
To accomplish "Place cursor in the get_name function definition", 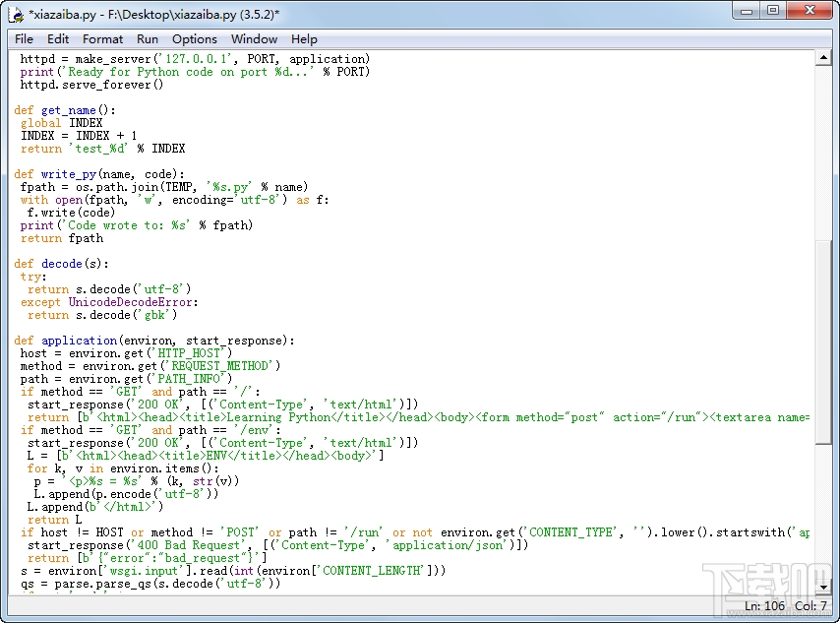I will pyautogui.click(x=69, y=109).
